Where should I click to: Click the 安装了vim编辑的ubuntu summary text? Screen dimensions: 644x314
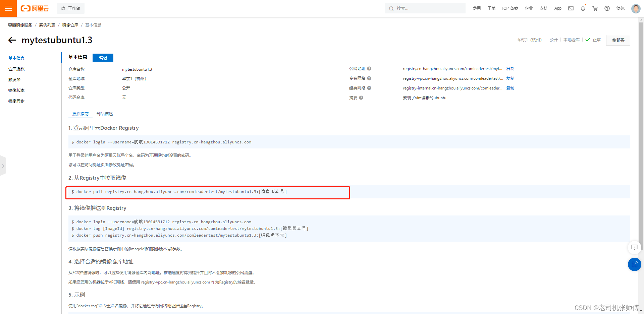point(425,98)
